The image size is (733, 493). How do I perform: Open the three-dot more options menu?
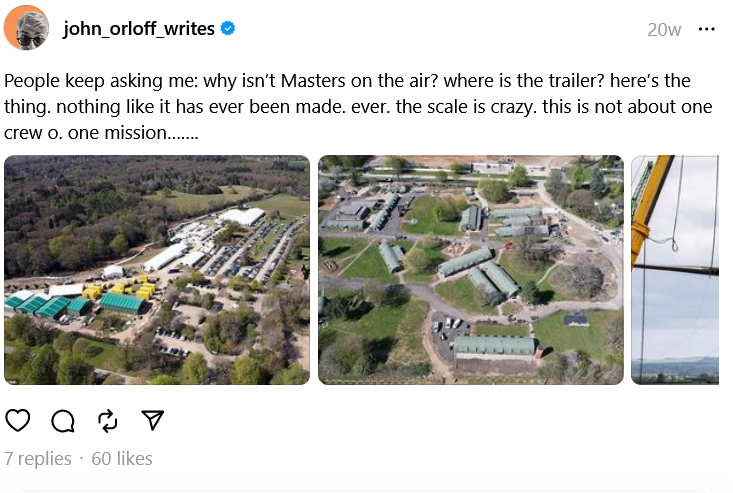[707, 29]
